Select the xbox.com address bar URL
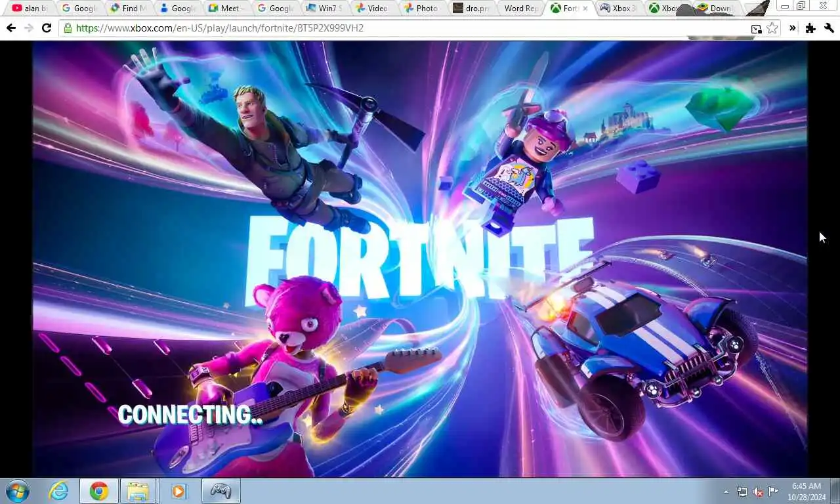The width and height of the screenshot is (840, 504). 220,28
